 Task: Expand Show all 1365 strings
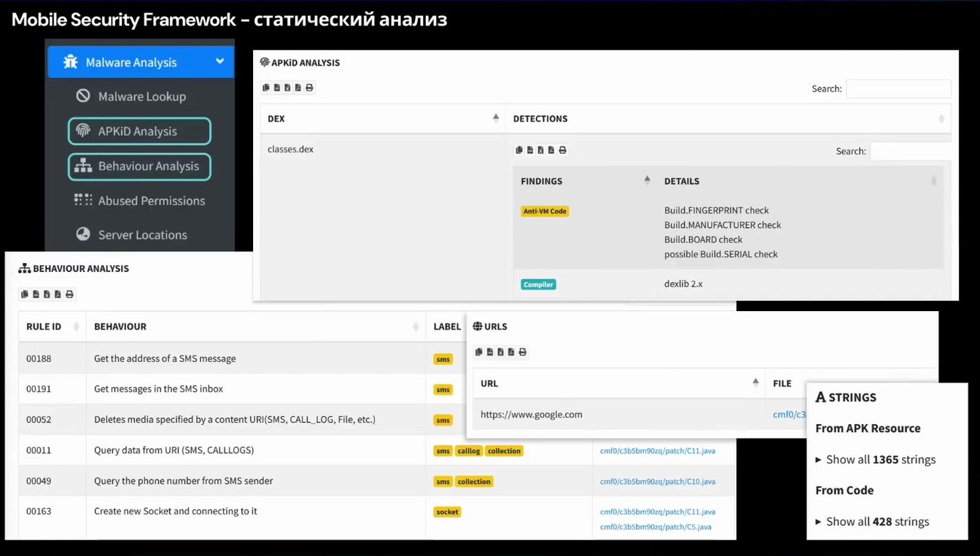click(x=875, y=460)
